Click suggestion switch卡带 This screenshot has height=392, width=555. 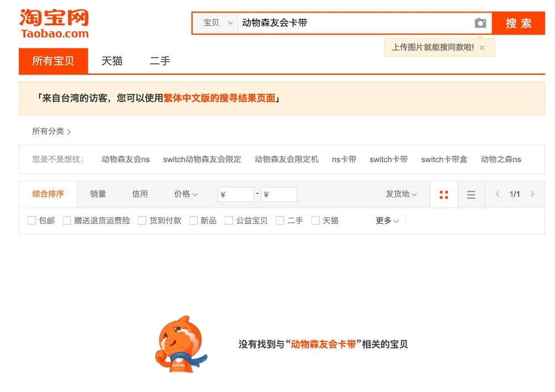389,159
